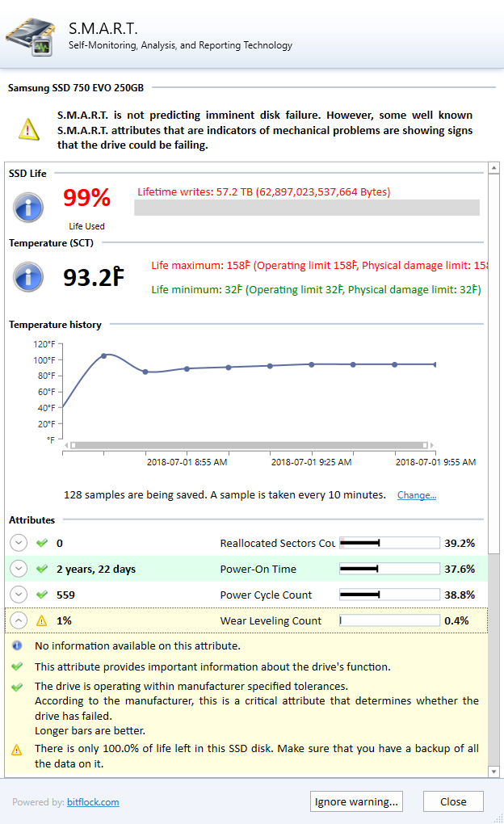Click 'Samsung SSD 750 EVO 250GB' heading
This screenshot has height=824, width=504.
point(76,88)
